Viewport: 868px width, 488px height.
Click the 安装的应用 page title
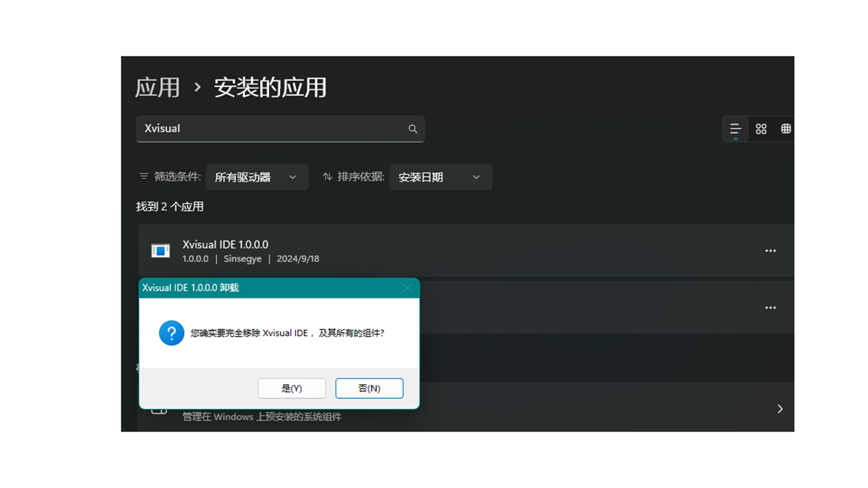point(270,87)
